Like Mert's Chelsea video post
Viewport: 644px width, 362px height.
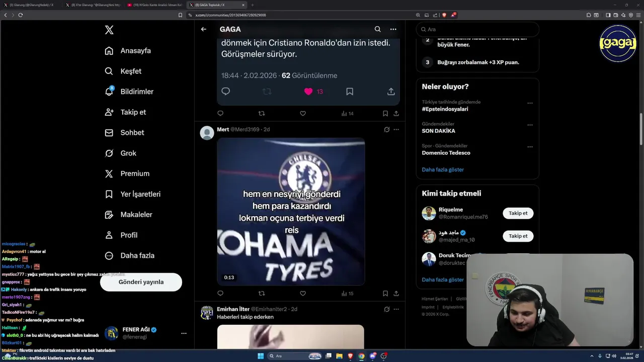pyautogui.click(x=303, y=294)
